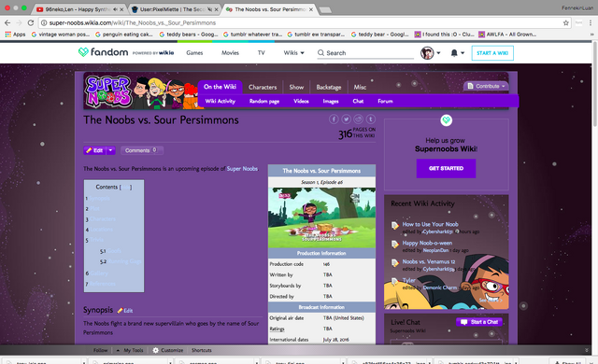Open new browser tab

click(x=325, y=10)
